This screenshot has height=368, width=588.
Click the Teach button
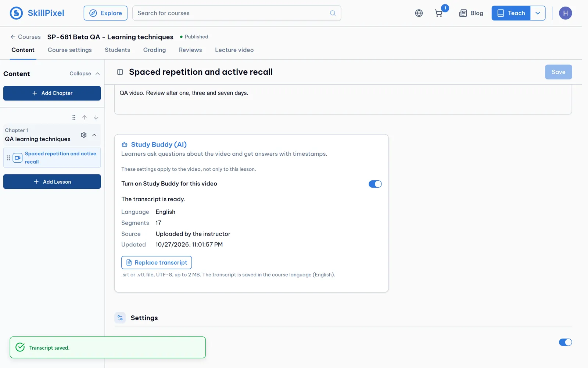click(511, 13)
